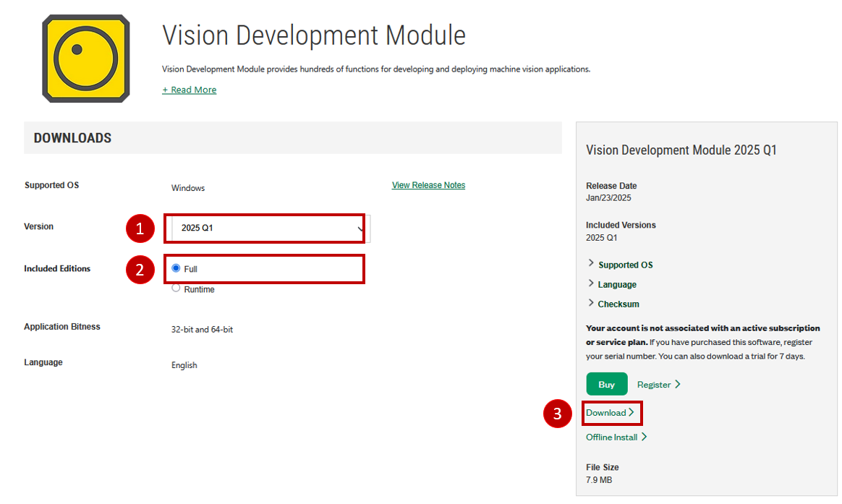The width and height of the screenshot is (842, 504).
Task: Select the Runtime edition radio button
Action: [x=176, y=289]
